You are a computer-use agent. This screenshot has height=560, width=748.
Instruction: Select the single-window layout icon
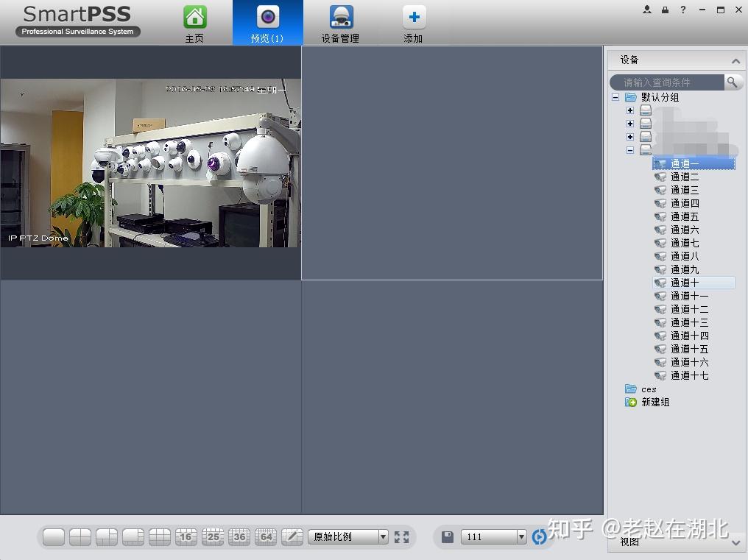click(54, 537)
